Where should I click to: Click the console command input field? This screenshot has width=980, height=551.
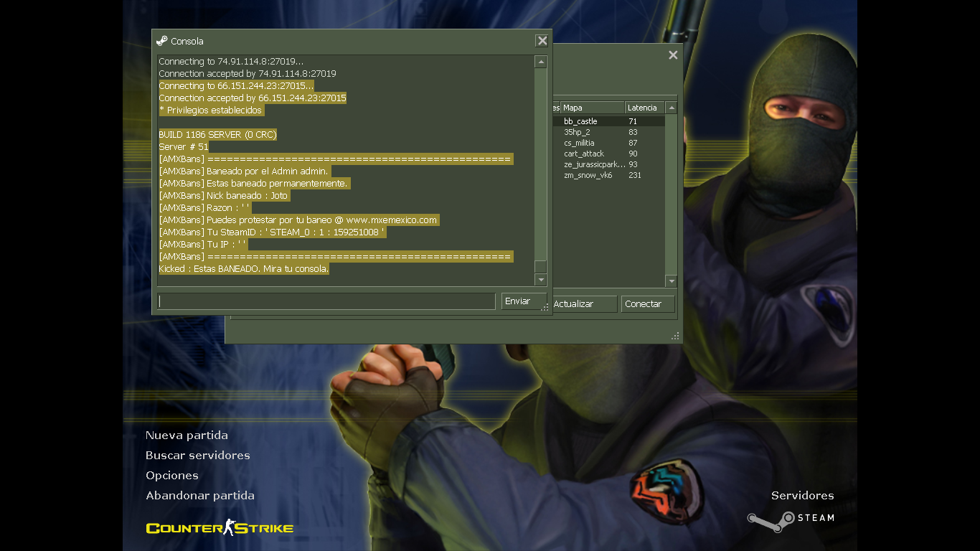click(326, 301)
